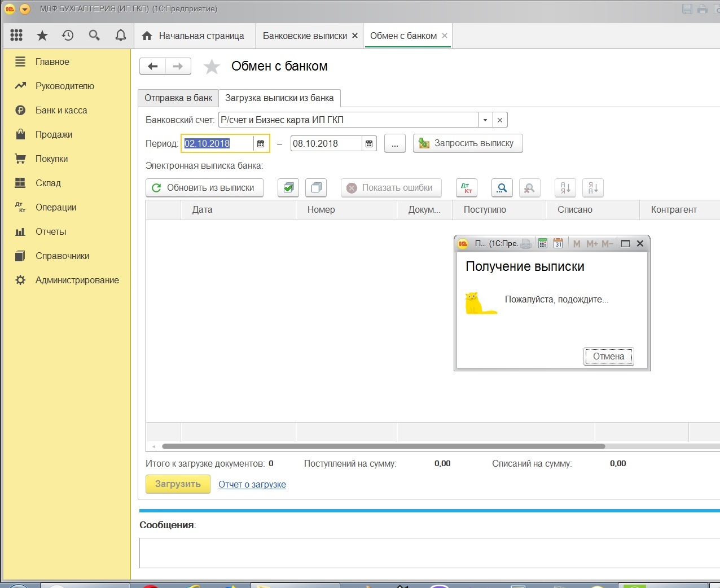720x588 pixels.
Task: Open the Отчет о загрузке link
Action: [252, 485]
